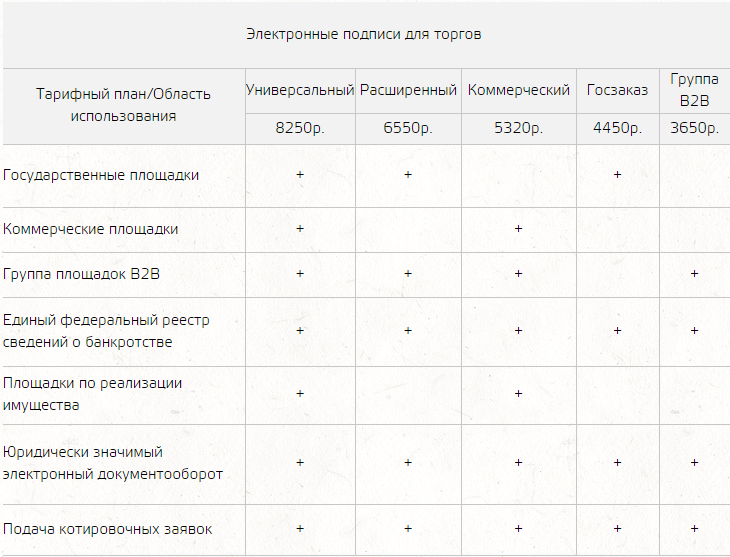Click the Государственные площадки row label

101,176
